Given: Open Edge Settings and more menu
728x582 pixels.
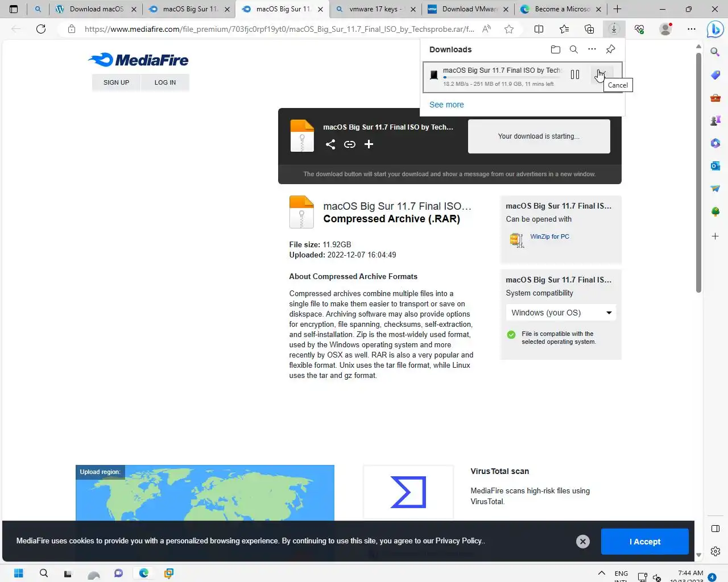Looking at the screenshot, I should (x=691, y=29).
